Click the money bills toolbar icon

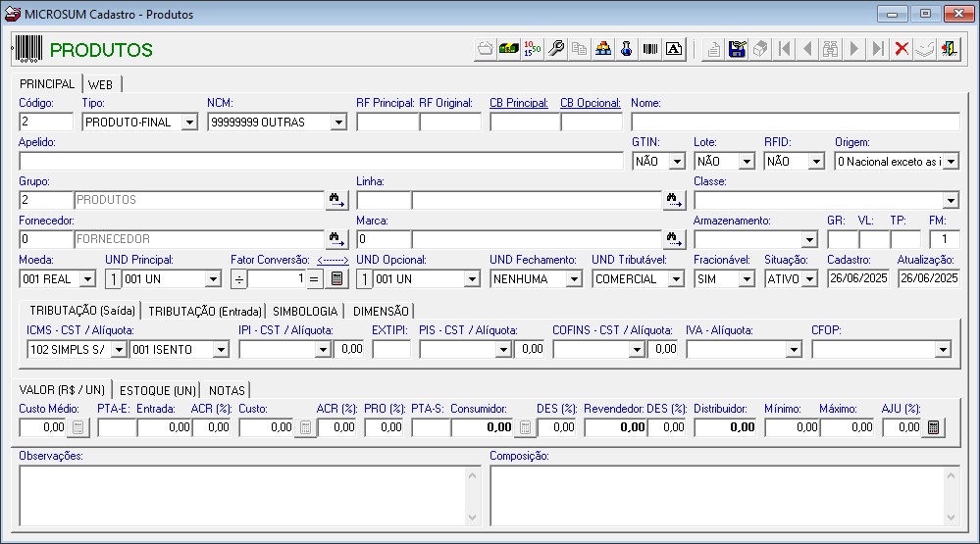click(508, 49)
